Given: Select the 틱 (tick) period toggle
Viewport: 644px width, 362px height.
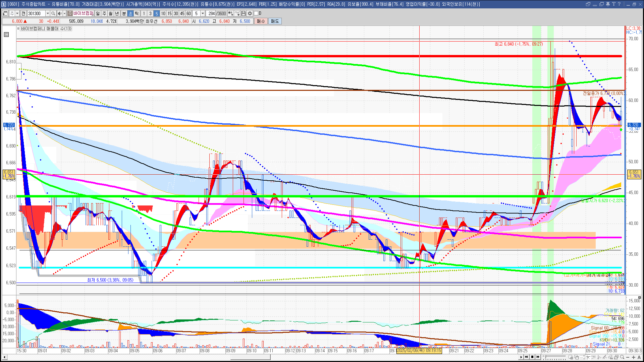Looking at the screenshot, I should [137, 13].
